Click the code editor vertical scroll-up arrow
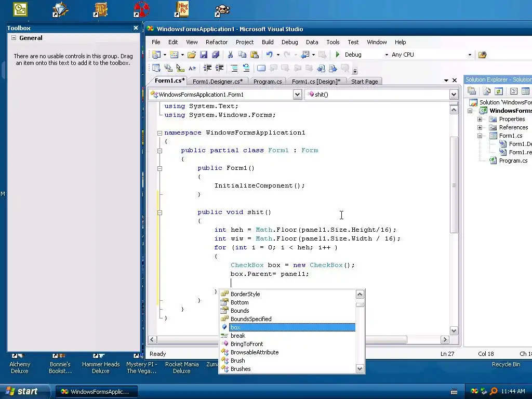The width and height of the screenshot is (532, 399). click(454, 110)
